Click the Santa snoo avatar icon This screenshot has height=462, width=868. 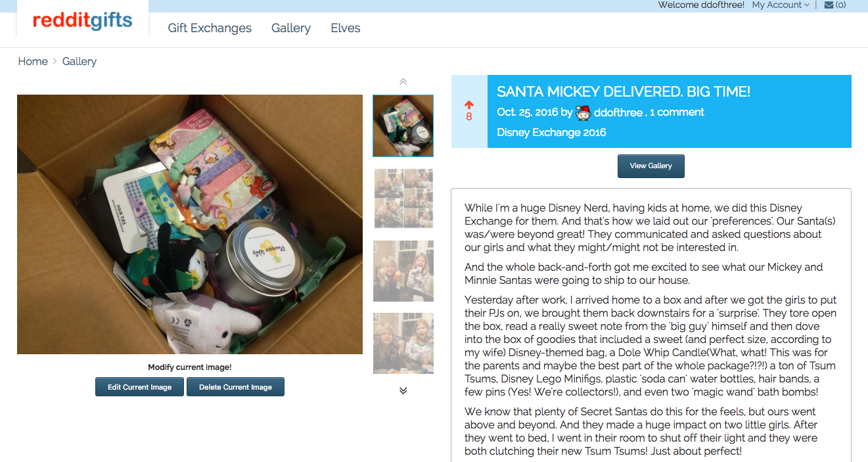583,112
